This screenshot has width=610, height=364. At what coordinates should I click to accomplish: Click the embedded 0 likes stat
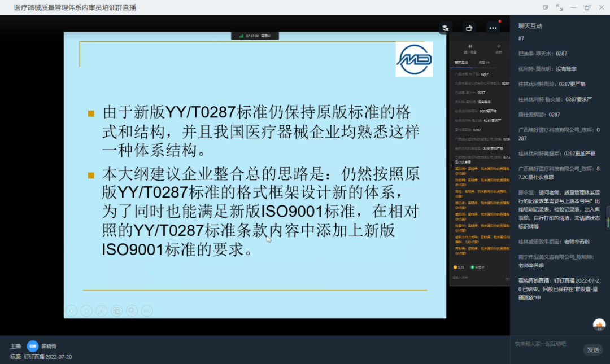point(498,49)
